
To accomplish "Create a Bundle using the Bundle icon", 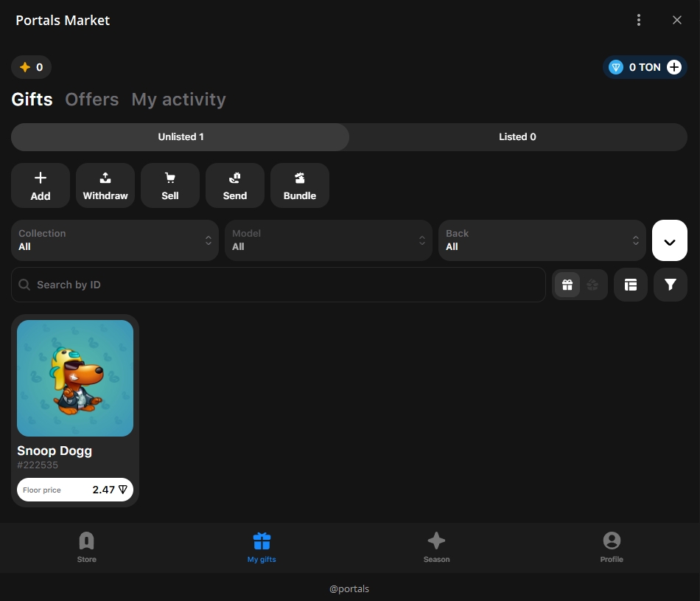I will [x=300, y=185].
